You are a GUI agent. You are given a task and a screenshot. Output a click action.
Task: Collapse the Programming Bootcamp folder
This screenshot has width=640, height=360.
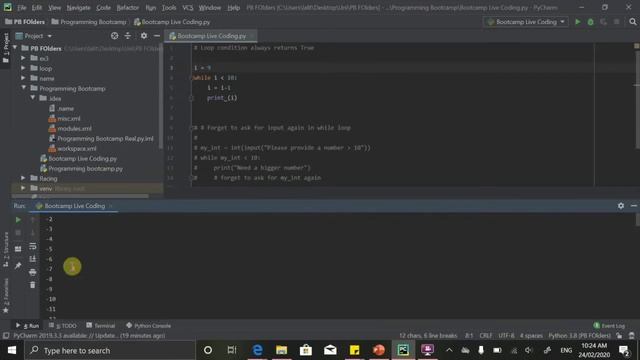[x=23, y=88]
